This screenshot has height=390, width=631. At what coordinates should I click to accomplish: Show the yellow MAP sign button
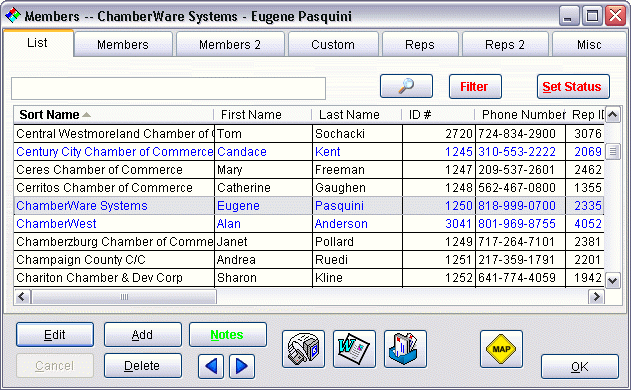pos(501,349)
